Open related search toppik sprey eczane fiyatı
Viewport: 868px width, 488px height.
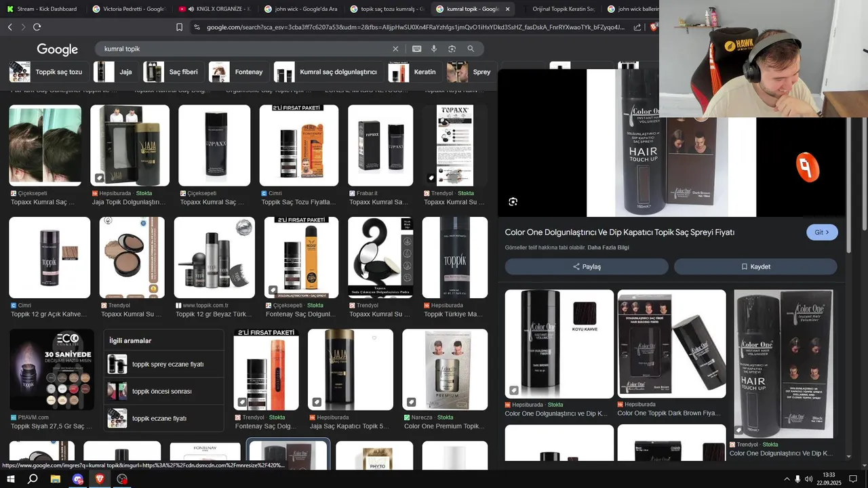[163, 364]
